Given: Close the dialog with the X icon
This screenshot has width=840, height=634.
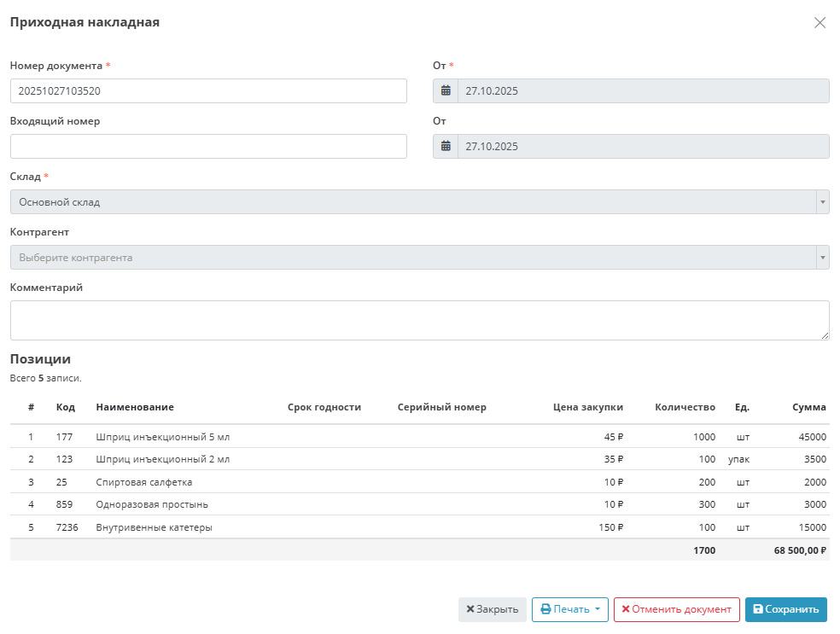Looking at the screenshot, I should point(820,23).
